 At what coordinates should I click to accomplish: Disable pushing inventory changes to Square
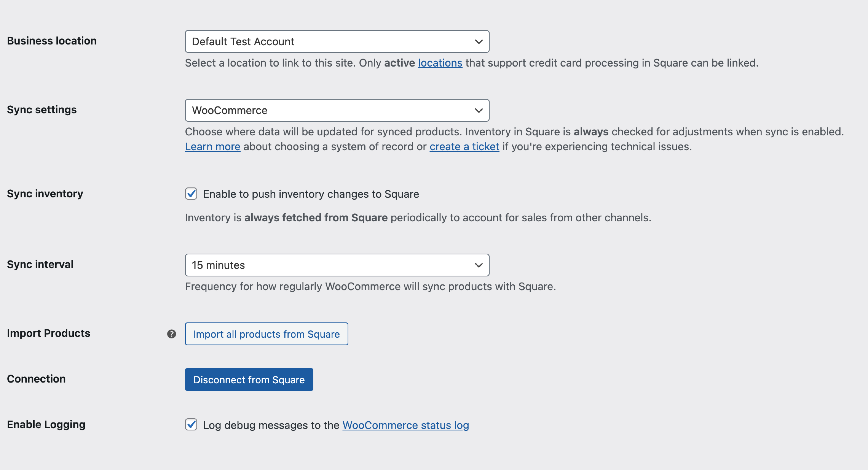[x=191, y=194]
